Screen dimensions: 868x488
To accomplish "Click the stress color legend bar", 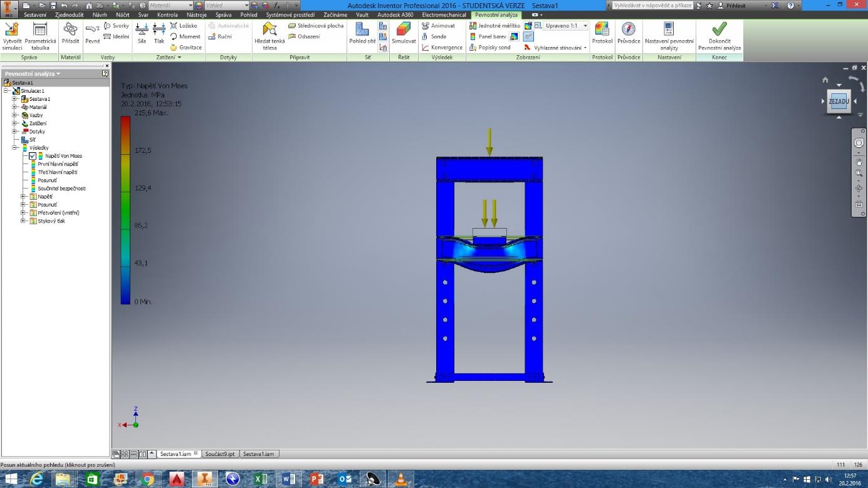I will tap(125, 210).
